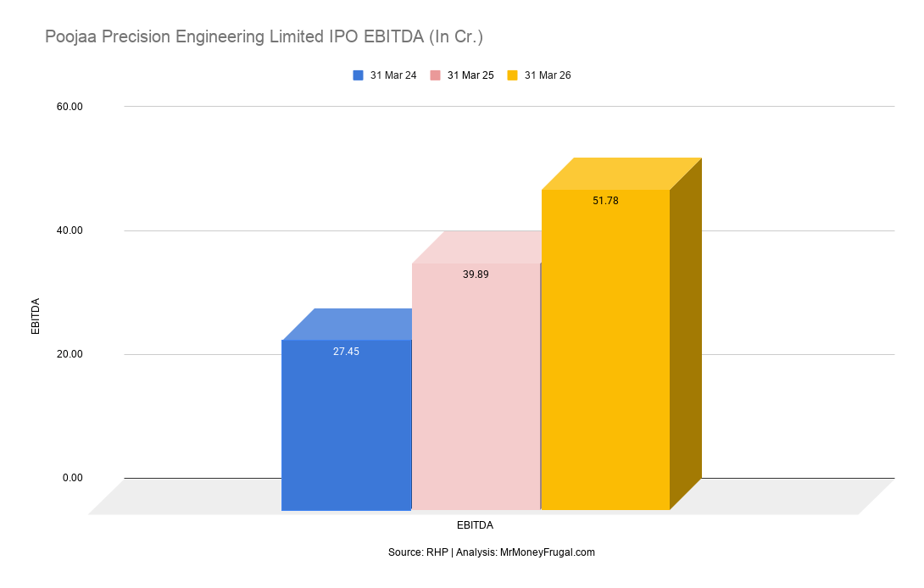Click the y-axis tick '20.00'
This screenshot has height=588, width=924.
(70, 354)
